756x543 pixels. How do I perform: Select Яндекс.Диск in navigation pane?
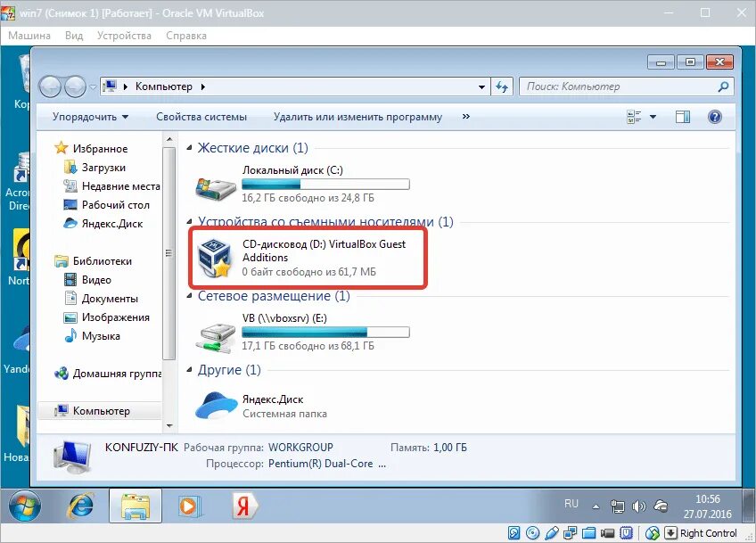click(x=103, y=224)
